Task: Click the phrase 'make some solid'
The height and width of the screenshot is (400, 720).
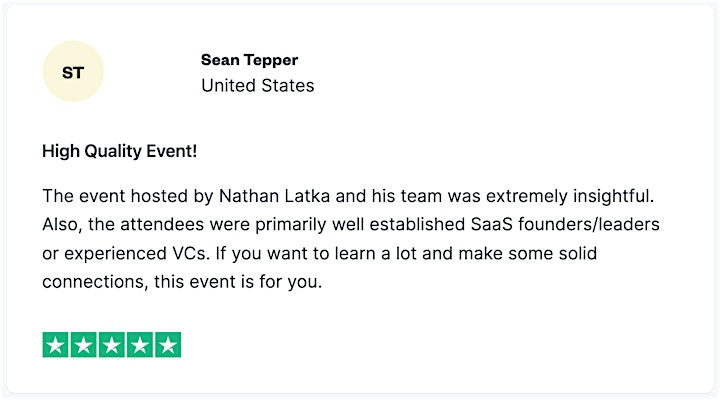Action: pos(528,254)
